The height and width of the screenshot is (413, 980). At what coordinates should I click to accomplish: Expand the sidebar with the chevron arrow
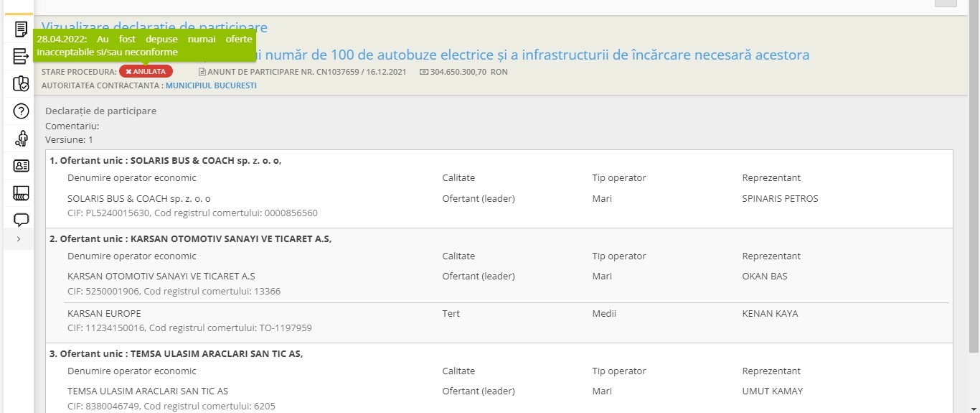19,239
